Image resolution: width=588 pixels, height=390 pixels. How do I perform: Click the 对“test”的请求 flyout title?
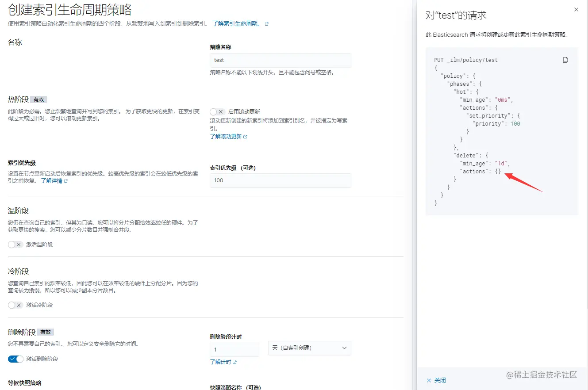pos(456,15)
